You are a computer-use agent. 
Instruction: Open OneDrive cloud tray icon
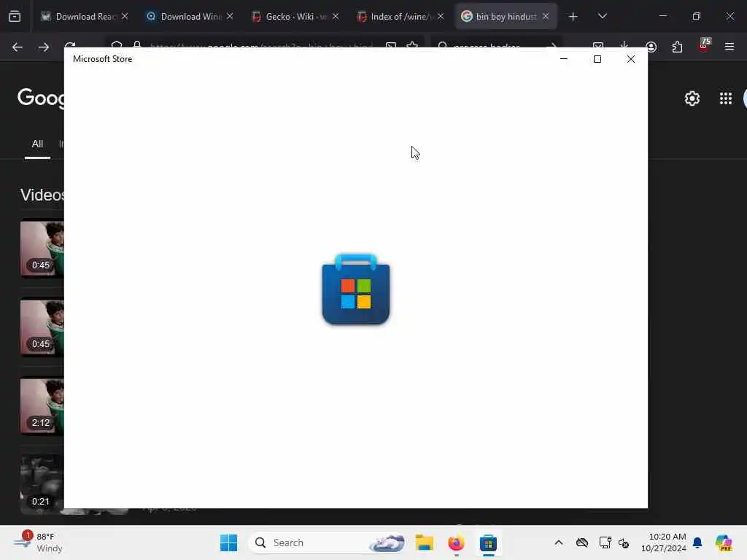(x=581, y=542)
